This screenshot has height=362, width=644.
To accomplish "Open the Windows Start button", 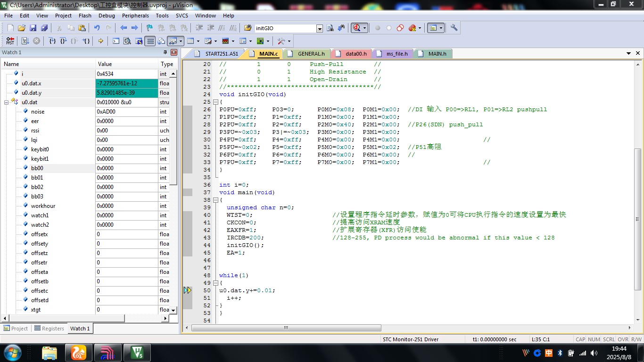I will [12, 352].
